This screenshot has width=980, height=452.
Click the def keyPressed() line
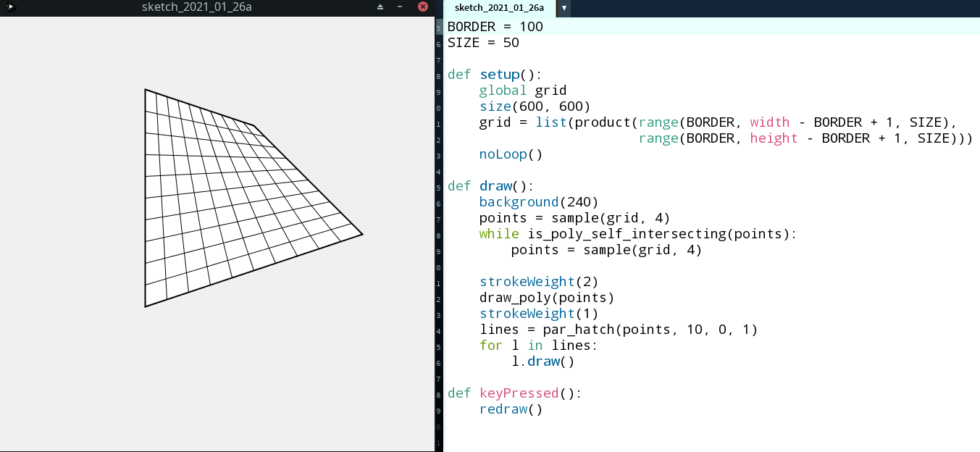(514, 393)
